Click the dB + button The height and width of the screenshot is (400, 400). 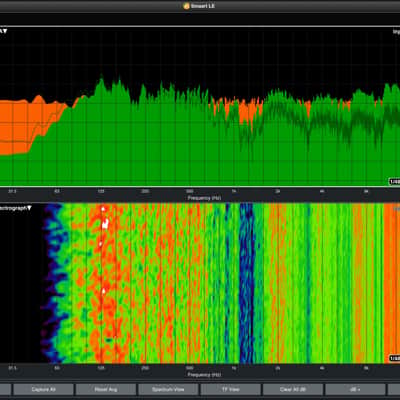click(355, 389)
